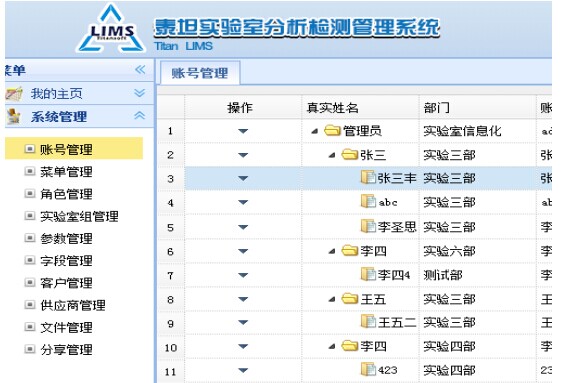Image resolution: width=561 pixels, height=383 pixels.
Task: Click the icon beside 文件管理
Action: [30, 326]
